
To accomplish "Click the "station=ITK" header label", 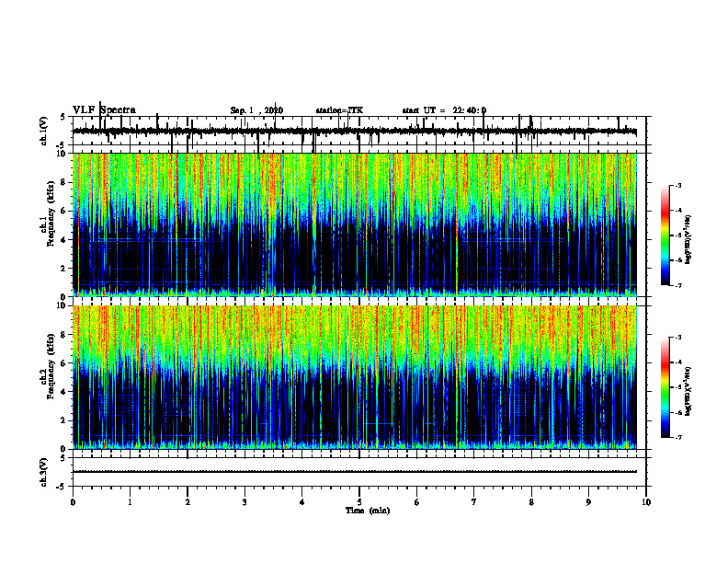I will point(339,110).
